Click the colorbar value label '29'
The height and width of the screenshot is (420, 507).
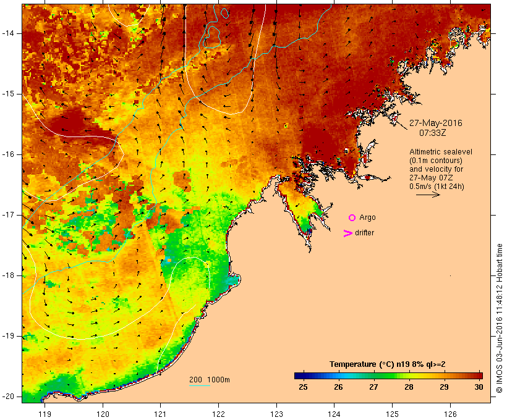click(x=444, y=387)
